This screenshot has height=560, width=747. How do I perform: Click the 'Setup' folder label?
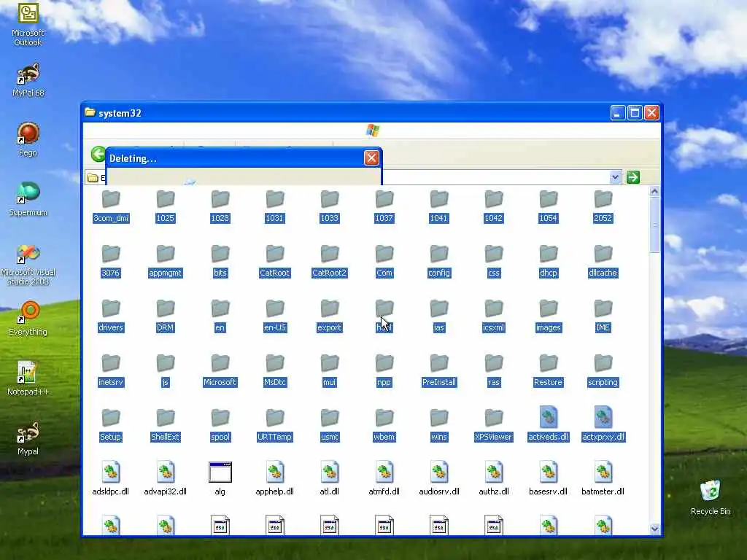[x=111, y=437]
